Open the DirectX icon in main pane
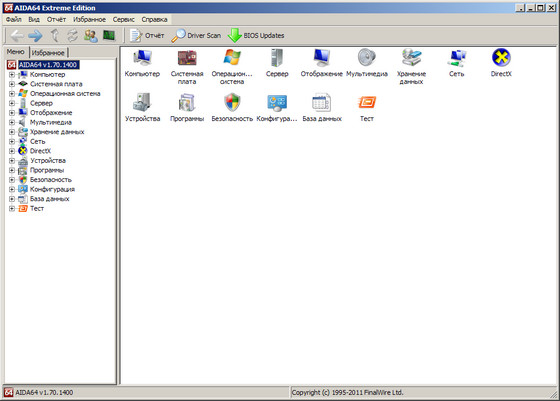Image resolution: width=560 pixels, height=401 pixels. tap(501, 57)
